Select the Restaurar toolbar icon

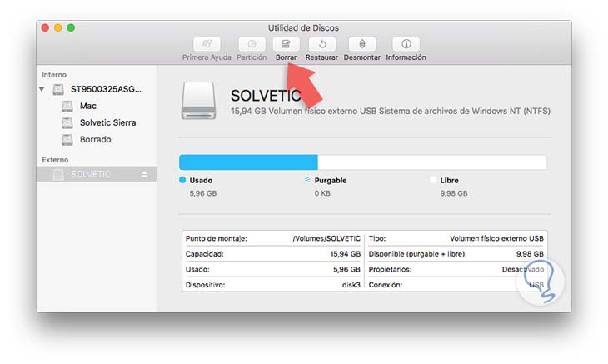(x=321, y=44)
